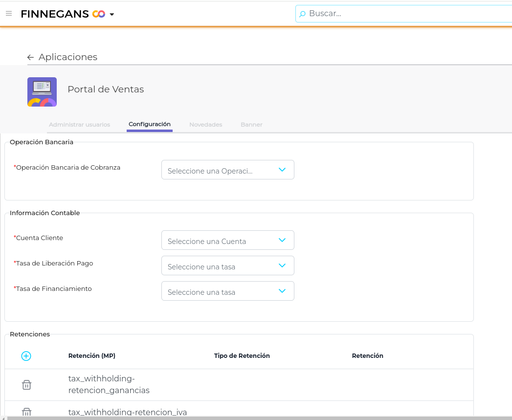Click the horizontal scrollbar at the bottom

pyautogui.click(x=245, y=418)
